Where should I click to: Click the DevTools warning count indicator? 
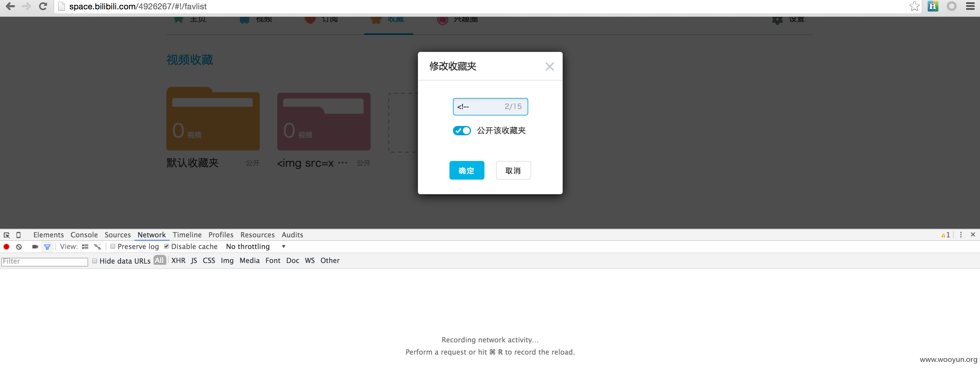[945, 235]
